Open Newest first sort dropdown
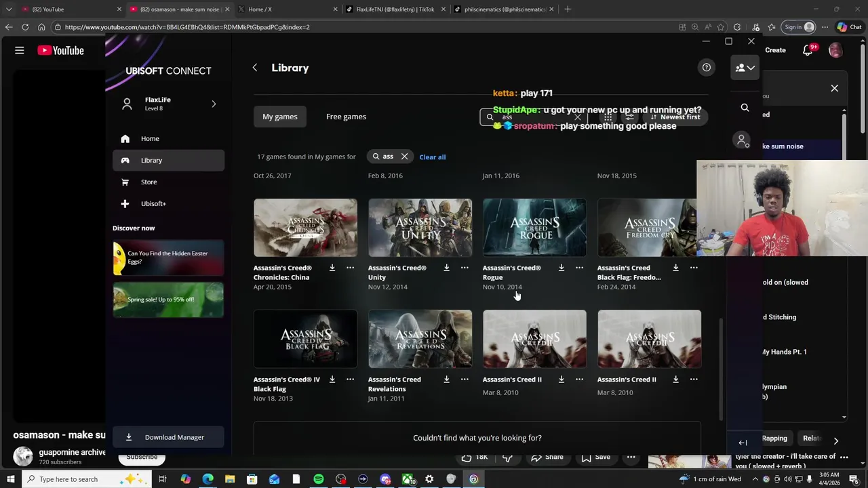 pos(675,117)
